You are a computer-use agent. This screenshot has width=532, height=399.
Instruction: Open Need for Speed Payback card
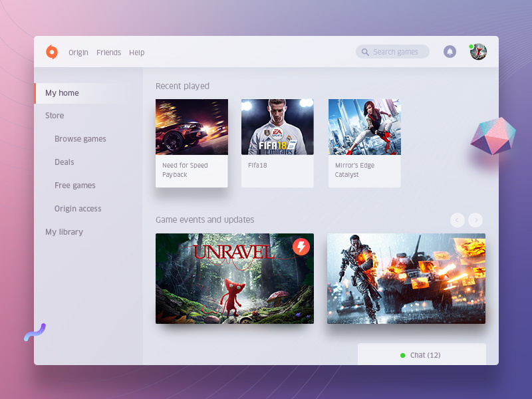coord(192,143)
